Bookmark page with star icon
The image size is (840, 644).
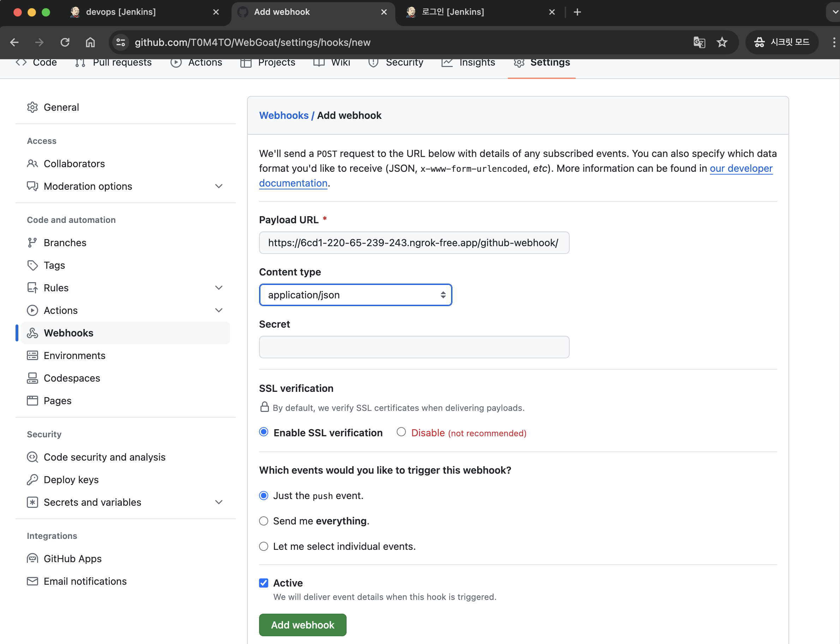coord(722,42)
